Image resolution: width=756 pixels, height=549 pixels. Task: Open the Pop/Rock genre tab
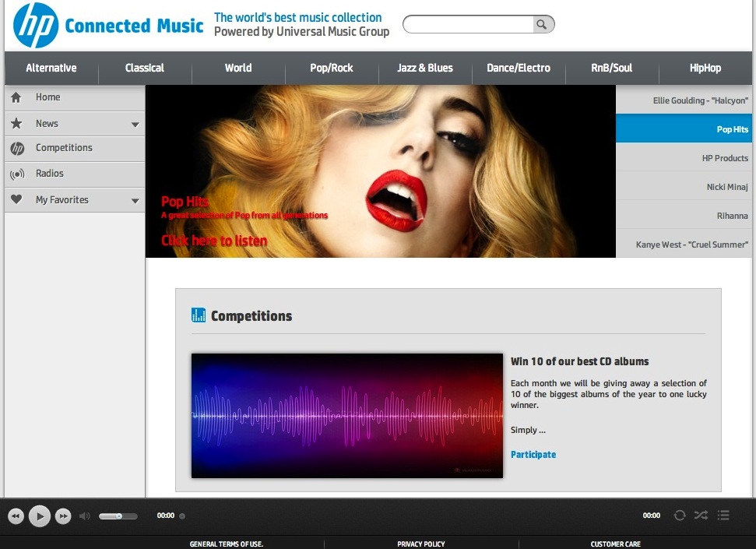pos(332,68)
